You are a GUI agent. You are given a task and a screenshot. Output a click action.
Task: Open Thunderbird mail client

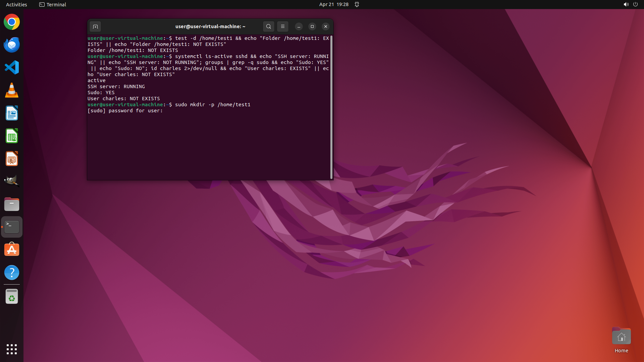(12, 45)
